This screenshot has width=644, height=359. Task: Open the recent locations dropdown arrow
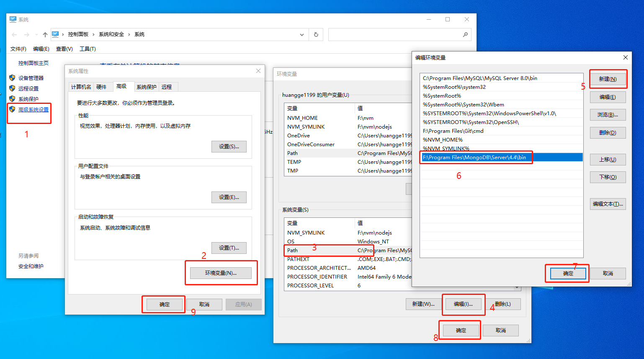[36, 35]
